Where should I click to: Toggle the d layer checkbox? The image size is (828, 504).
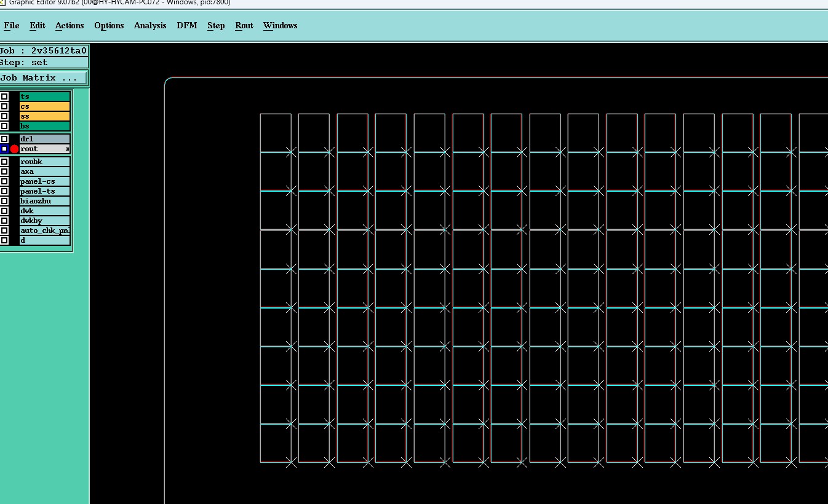click(4, 240)
